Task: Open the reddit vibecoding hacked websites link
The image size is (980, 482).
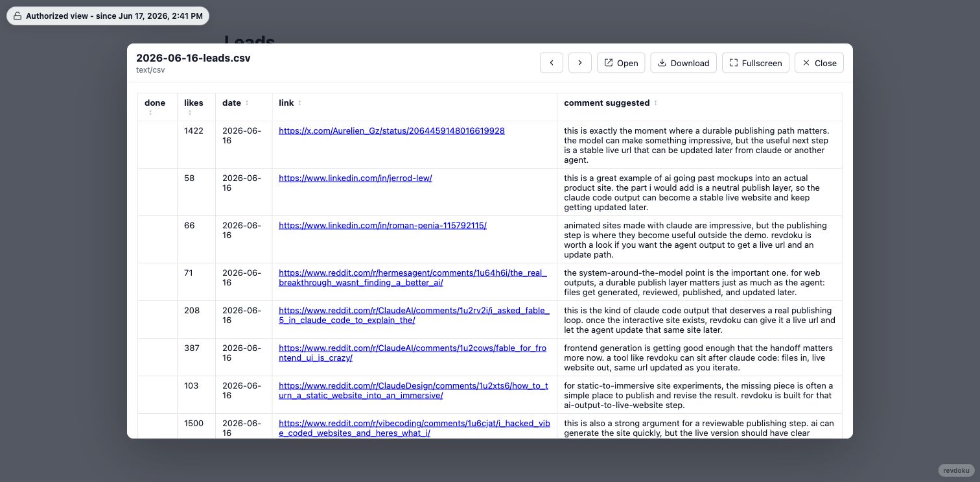Action: pyautogui.click(x=414, y=428)
